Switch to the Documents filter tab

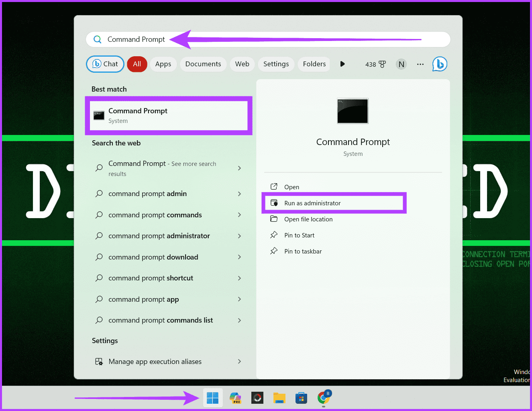pyautogui.click(x=203, y=64)
